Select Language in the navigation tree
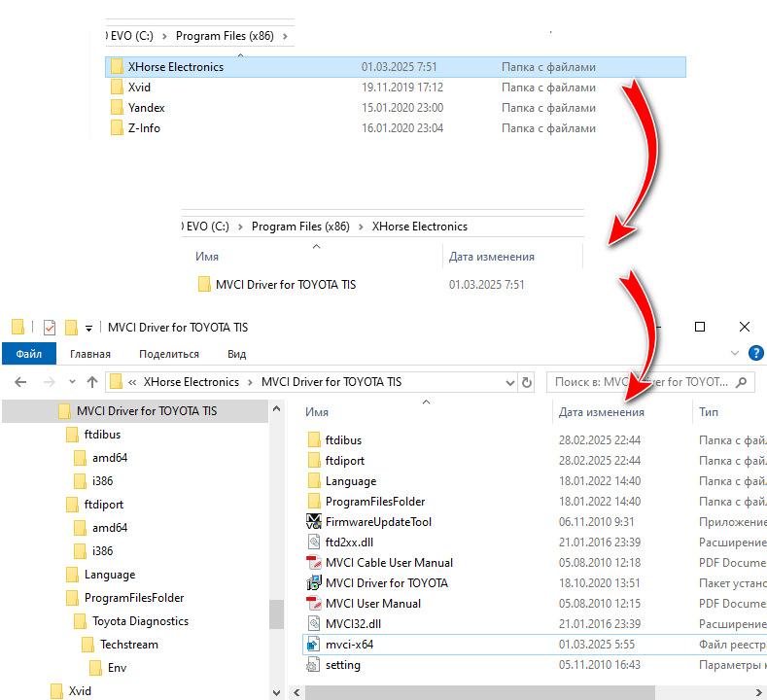The height and width of the screenshot is (700, 767). [110, 575]
